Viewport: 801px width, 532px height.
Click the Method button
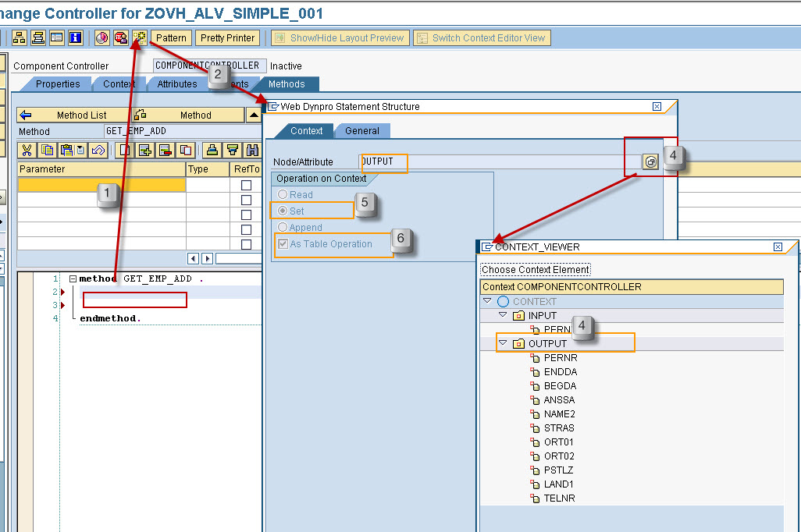click(188, 115)
